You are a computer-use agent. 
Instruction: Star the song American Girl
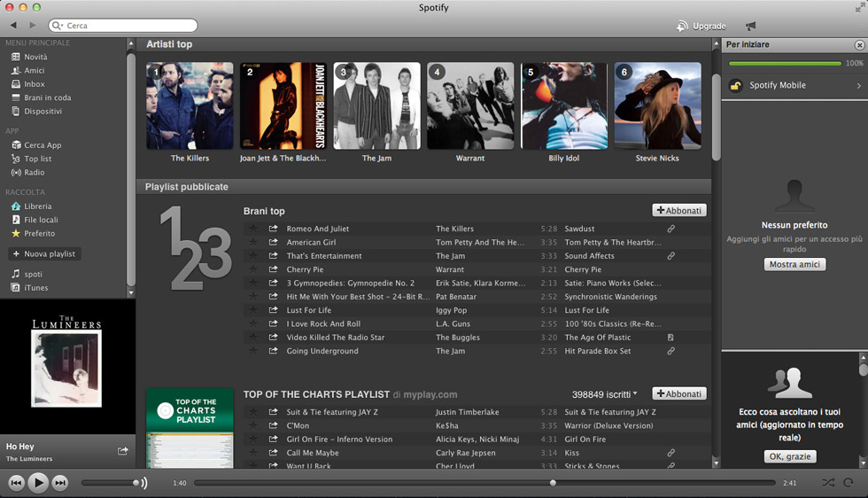(x=253, y=243)
